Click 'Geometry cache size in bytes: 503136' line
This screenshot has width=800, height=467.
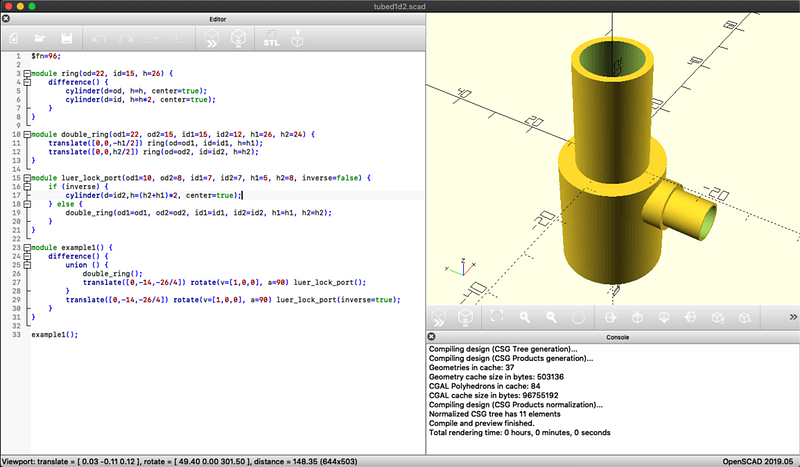coord(496,377)
